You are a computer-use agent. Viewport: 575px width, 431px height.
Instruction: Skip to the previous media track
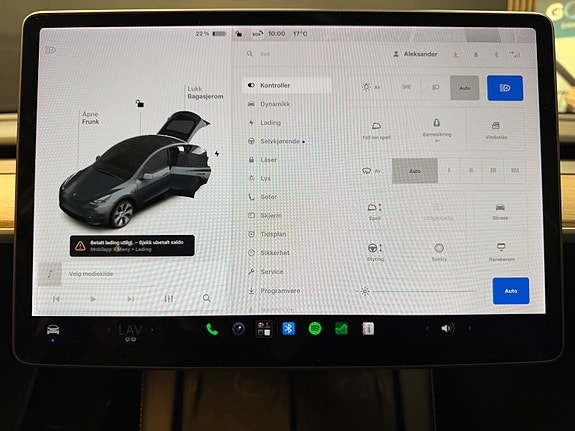pos(56,299)
